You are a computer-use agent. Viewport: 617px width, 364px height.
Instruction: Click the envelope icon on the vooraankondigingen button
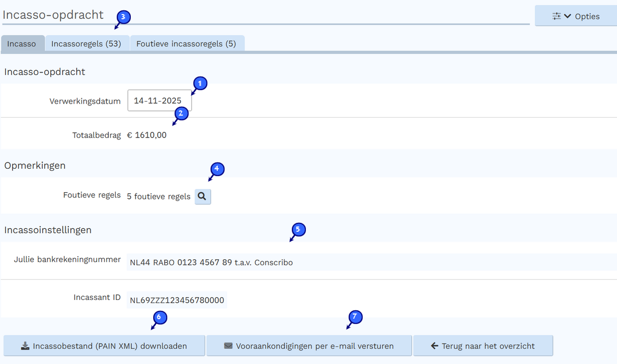[228, 345]
